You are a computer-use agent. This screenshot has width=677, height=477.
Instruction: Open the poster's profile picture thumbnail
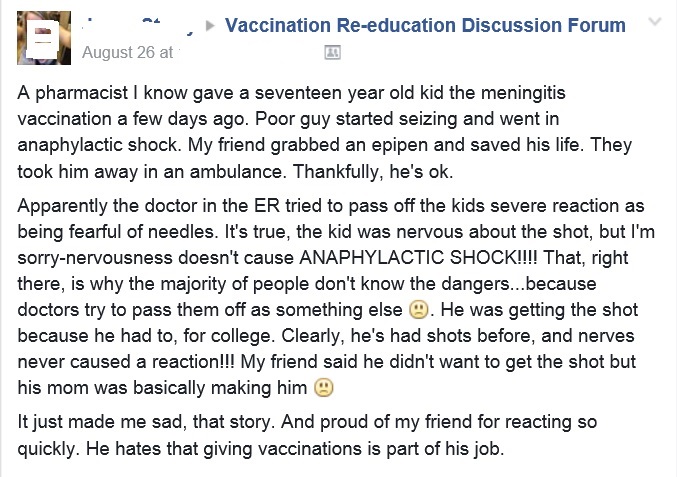point(44,38)
